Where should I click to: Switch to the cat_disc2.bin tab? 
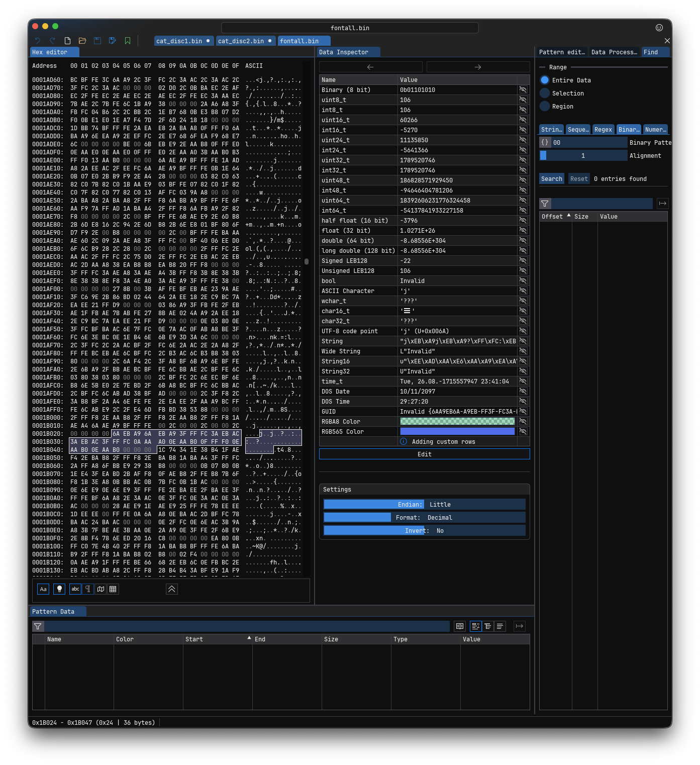[x=241, y=41]
